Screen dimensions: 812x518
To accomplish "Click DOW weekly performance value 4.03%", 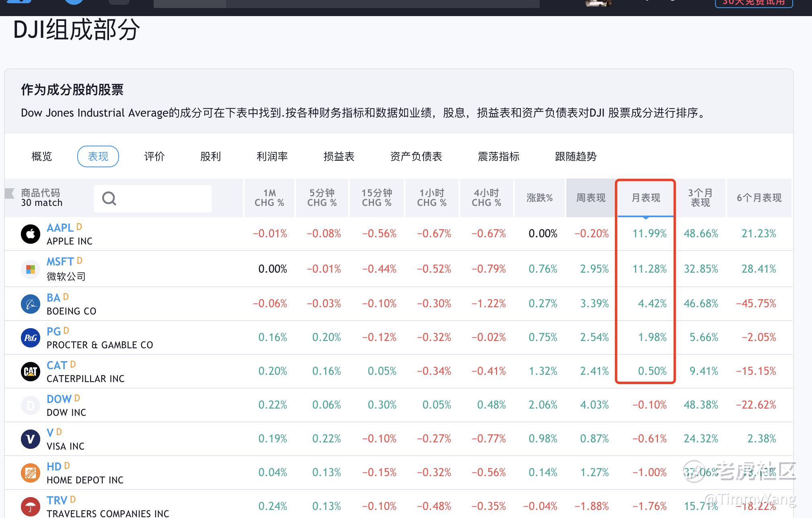I will pos(594,405).
